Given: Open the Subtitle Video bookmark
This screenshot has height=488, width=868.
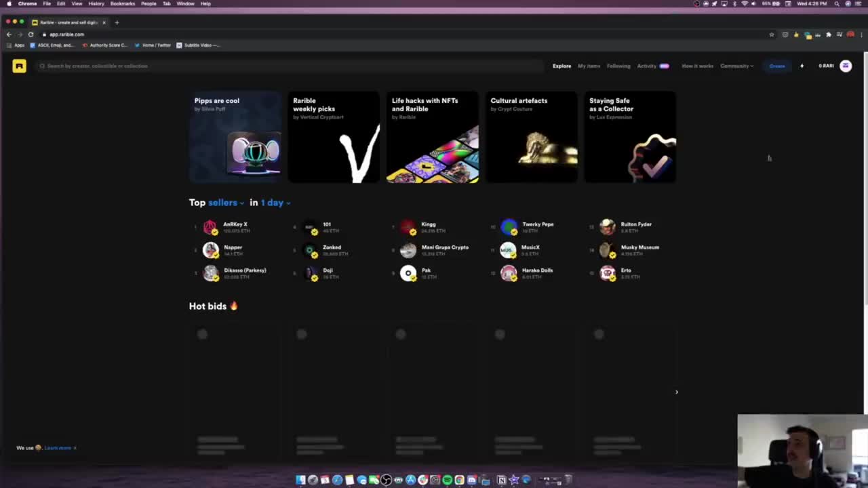Looking at the screenshot, I should (x=198, y=45).
